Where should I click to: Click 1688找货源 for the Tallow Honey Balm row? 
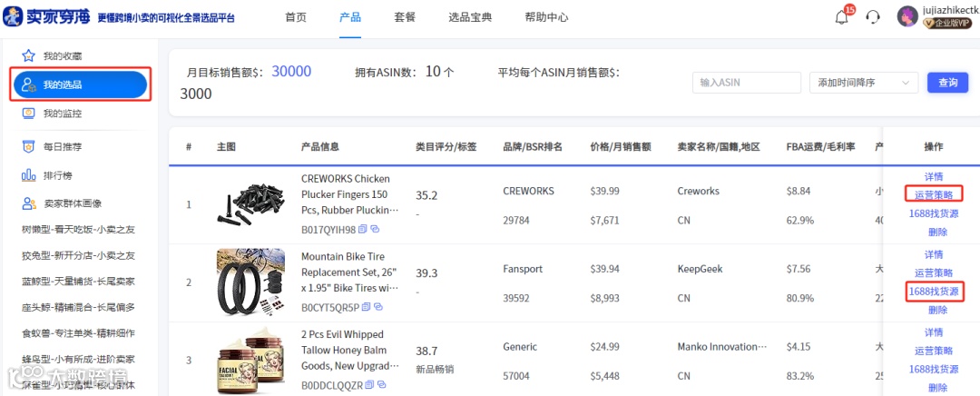[x=934, y=369]
